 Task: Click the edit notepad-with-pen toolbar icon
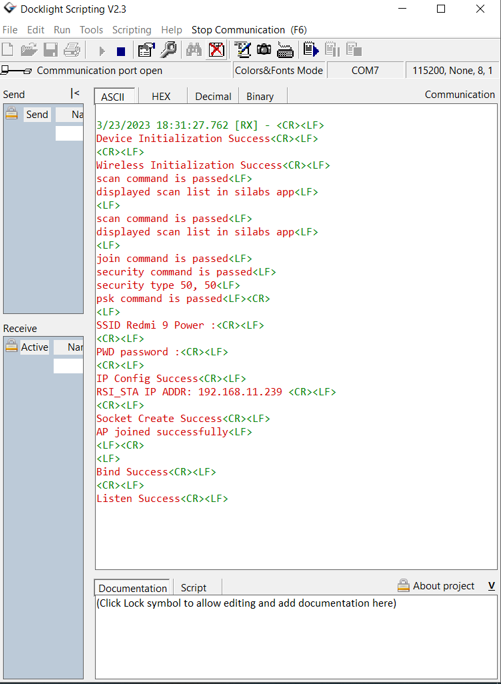coord(243,49)
